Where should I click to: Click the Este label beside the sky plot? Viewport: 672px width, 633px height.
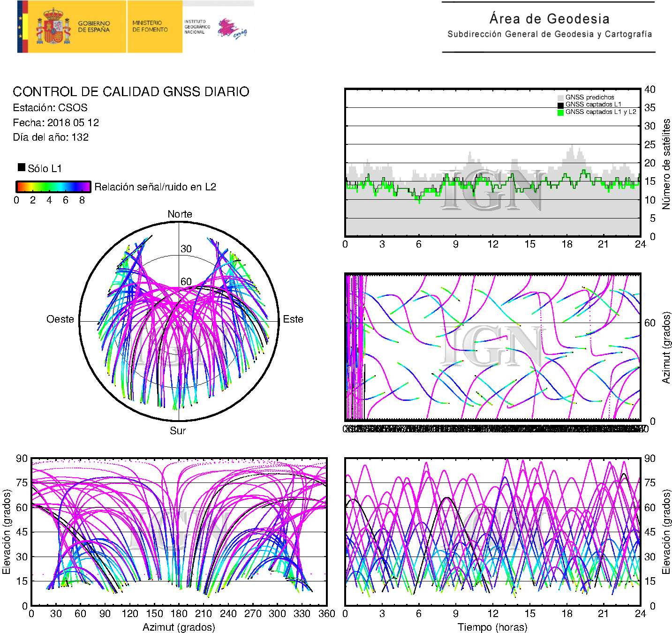coord(293,319)
